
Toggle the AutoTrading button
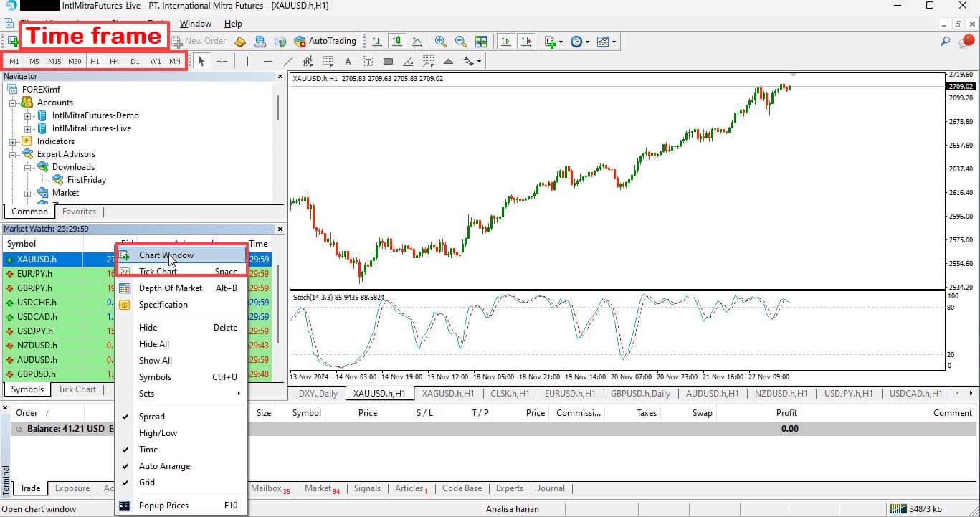[325, 42]
